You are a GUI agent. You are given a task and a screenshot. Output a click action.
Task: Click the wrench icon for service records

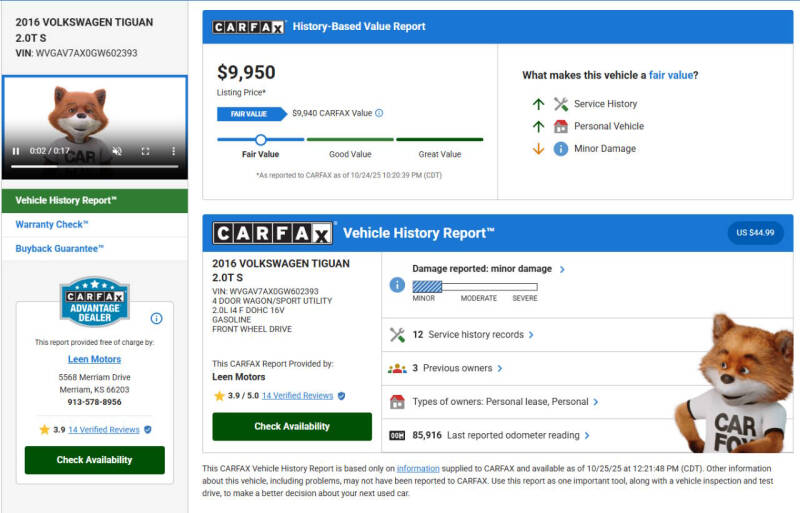[397, 335]
